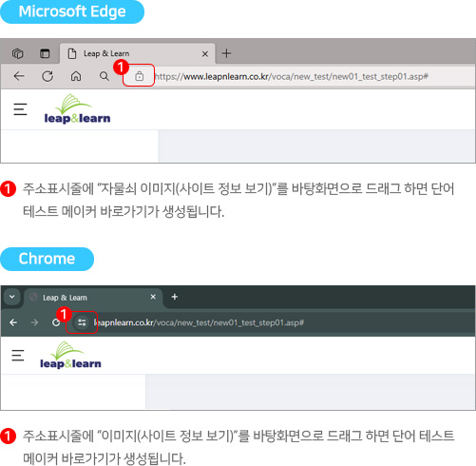The height and width of the screenshot is (466, 476).
Task: Open hamburger menu on Chrome page
Action: tap(18, 356)
